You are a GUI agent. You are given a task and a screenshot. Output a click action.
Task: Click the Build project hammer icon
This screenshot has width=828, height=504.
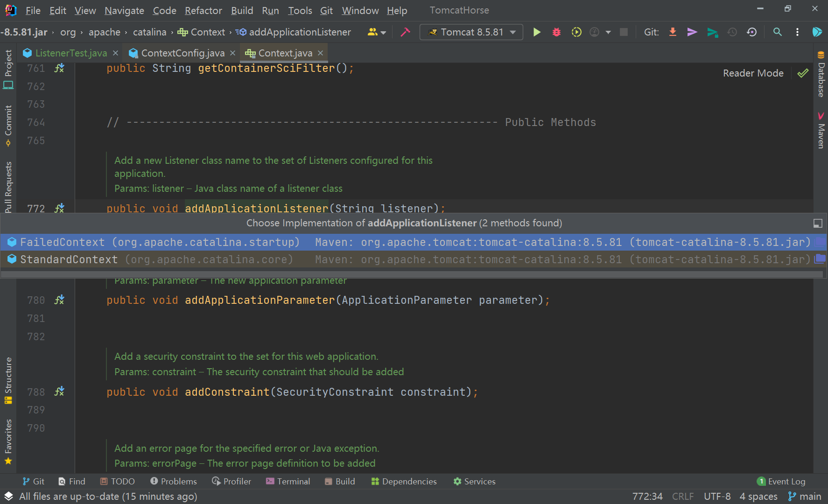tap(405, 32)
